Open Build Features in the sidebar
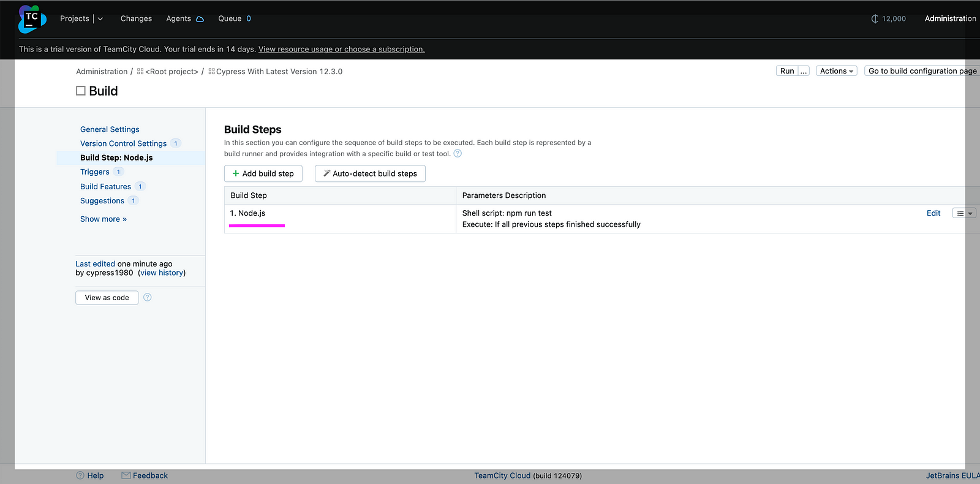 105,186
